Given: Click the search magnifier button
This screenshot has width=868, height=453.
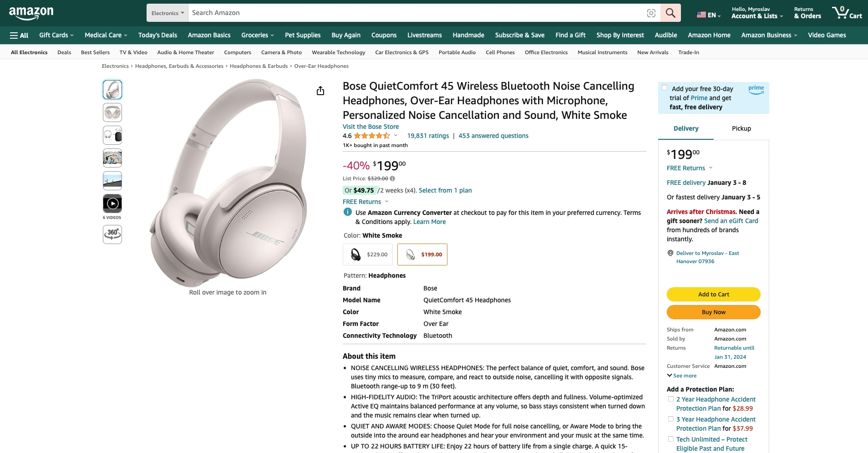Looking at the screenshot, I should pyautogui.click(x=670, y=13).
